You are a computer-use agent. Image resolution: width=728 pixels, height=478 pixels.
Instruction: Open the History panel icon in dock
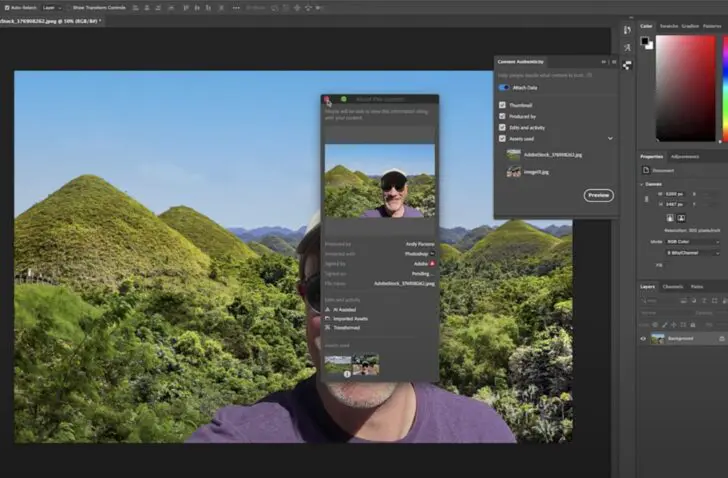point(627,30)
